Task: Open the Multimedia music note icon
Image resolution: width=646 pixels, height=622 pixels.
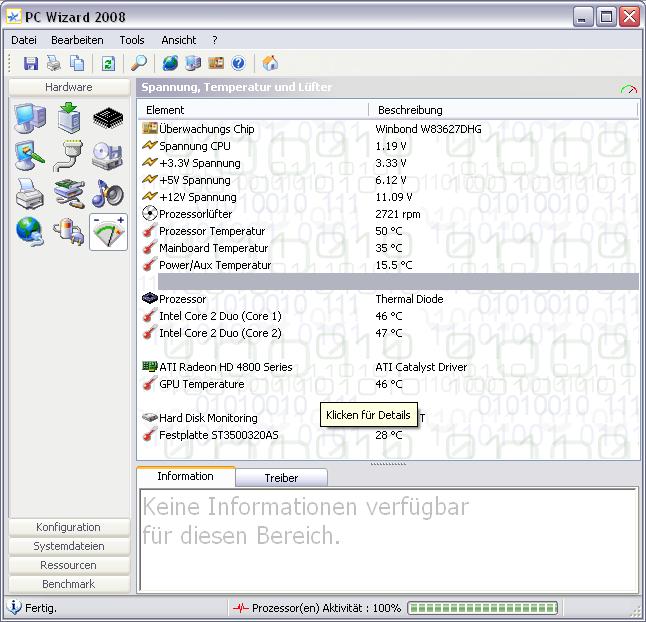Action: [x=107, y=194]
